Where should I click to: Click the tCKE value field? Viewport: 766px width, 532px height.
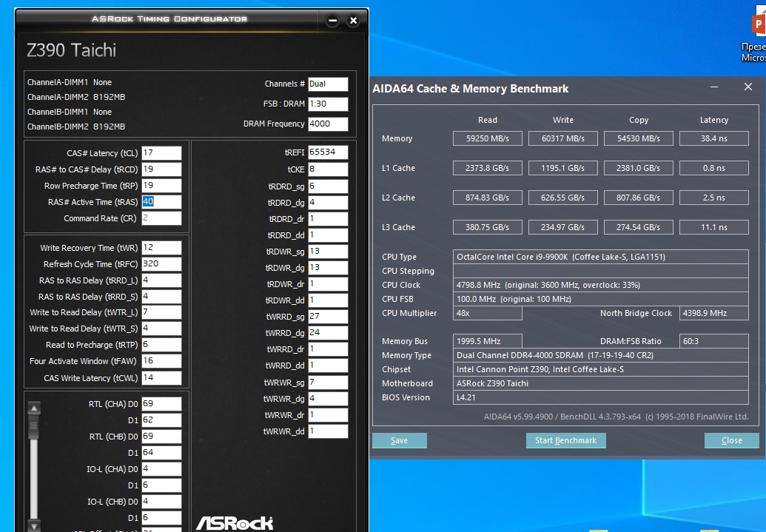[x=329, y=169]
